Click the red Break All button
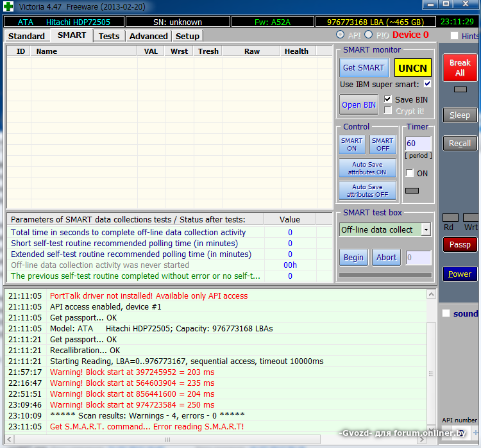Image resolution: width=481 pixels, height=448 pixels. (460, 68)
